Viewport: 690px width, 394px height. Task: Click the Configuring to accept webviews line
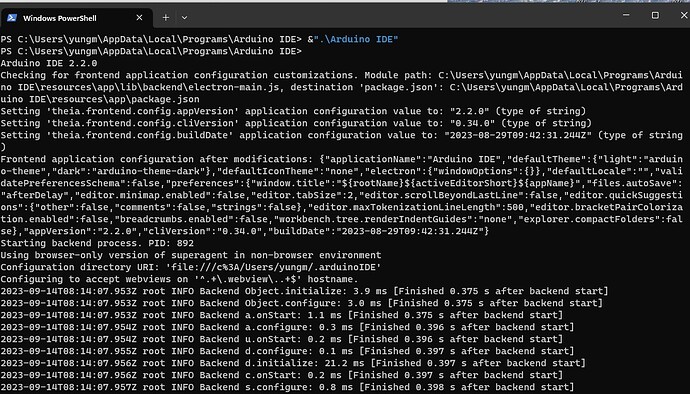click(180, 279)
